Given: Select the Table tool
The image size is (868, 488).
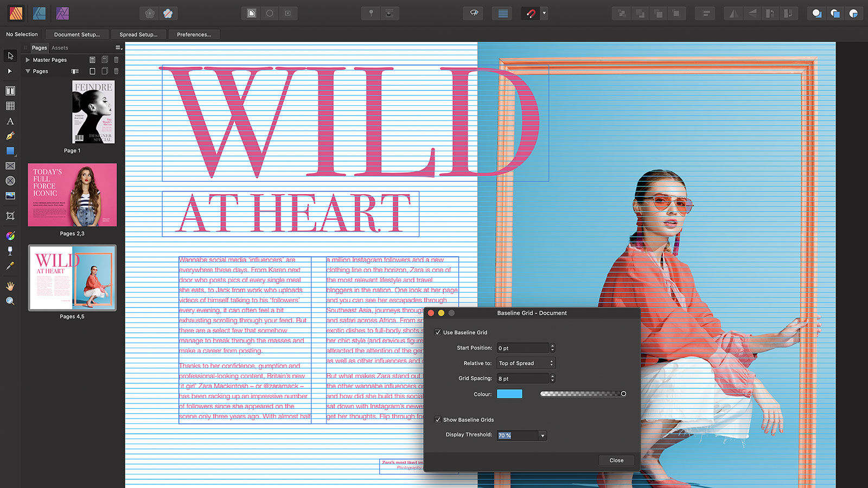Looking at the screenshot, I should 10,106.
